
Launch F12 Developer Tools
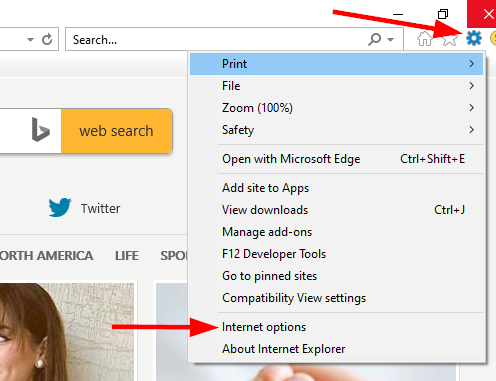click(x=336, y=254)
